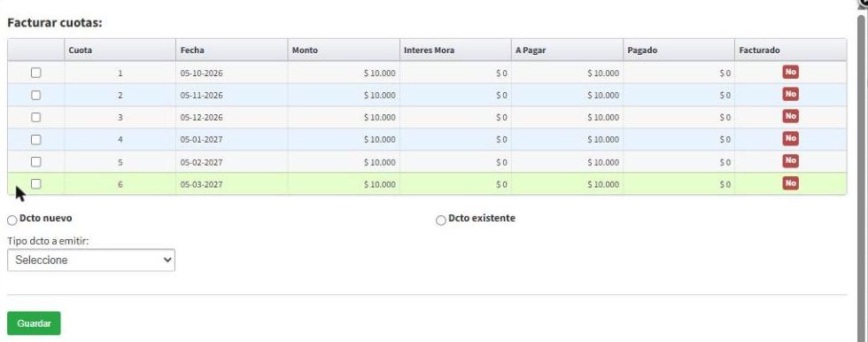This screenshot has height=342, width=868.
Task: Open the Tipo dcto a emitir dropdown
Action: click(90, 260)
